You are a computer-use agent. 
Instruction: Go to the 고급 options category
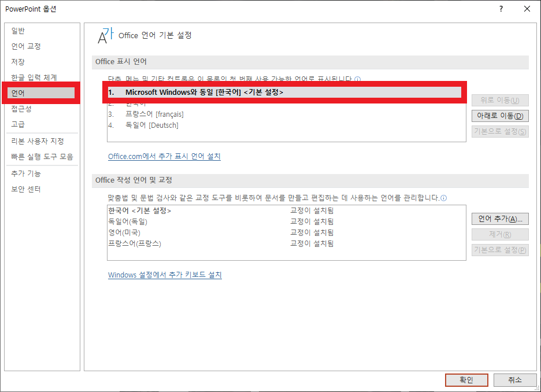(18, 124)
